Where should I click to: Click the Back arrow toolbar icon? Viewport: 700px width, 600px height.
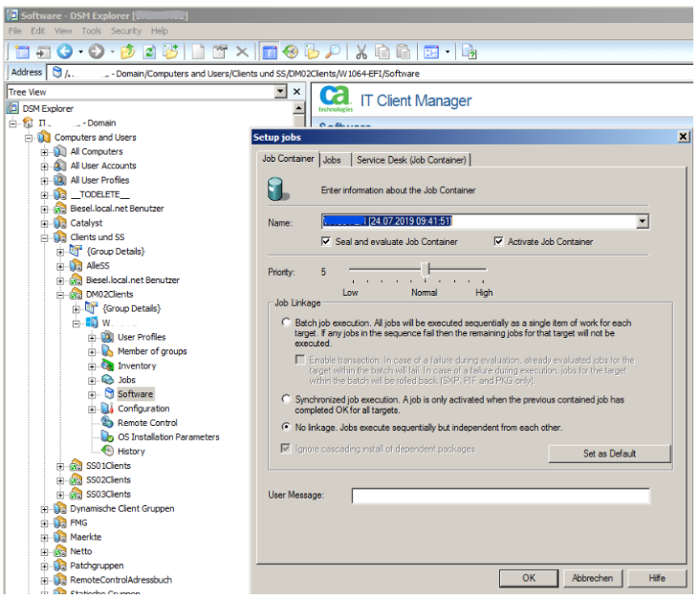(65, 52)
